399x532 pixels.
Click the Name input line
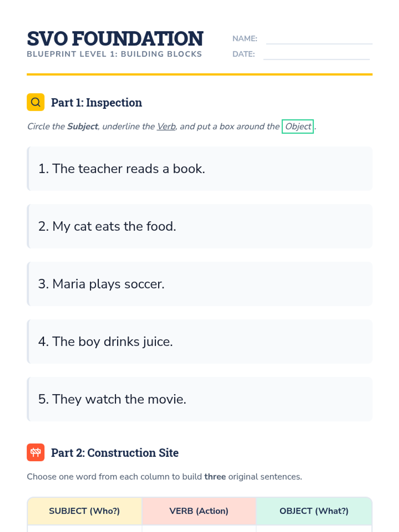[x=319, y=39]
